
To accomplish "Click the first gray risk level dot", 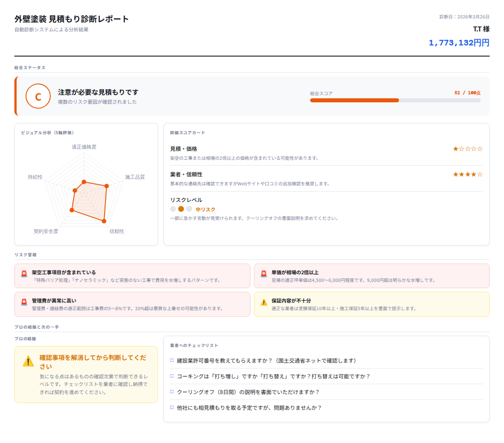I will 173,209.
